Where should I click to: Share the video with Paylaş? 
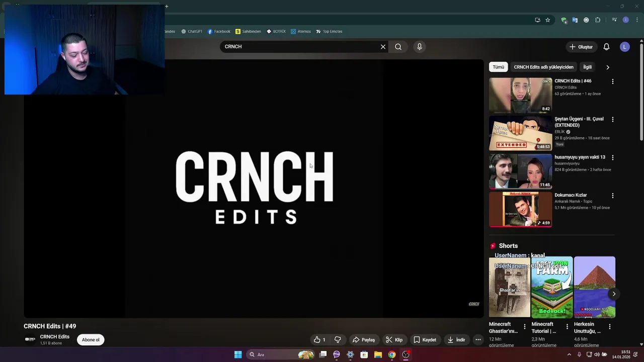pos(364,340)
